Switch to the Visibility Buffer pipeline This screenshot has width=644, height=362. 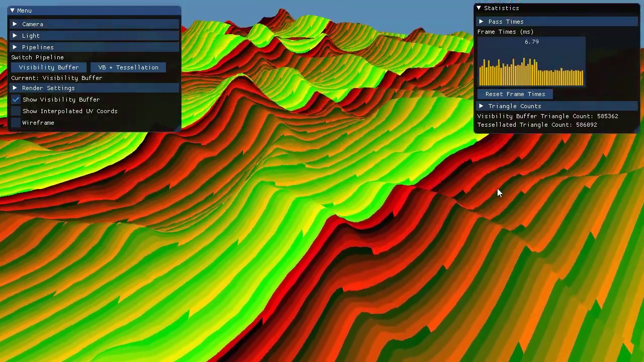pos(49,67)
